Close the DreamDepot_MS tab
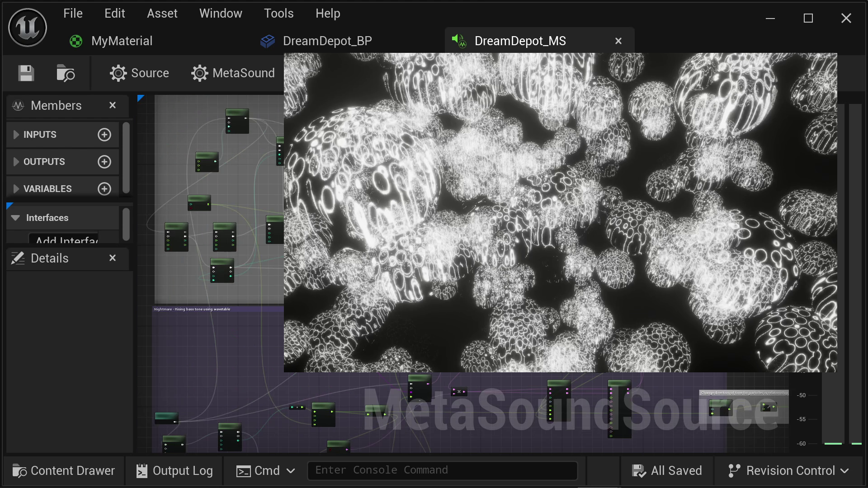 tap(618, 41)
